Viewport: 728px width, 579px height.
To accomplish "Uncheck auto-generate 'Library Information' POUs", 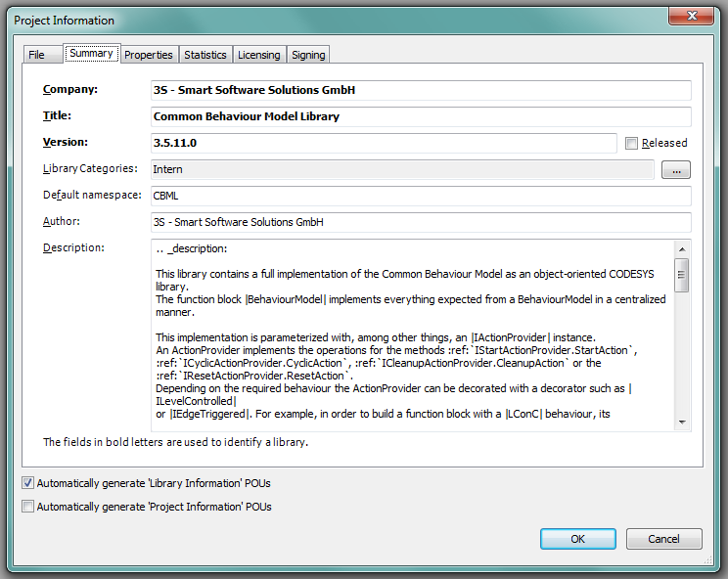I will coord(28,482).
